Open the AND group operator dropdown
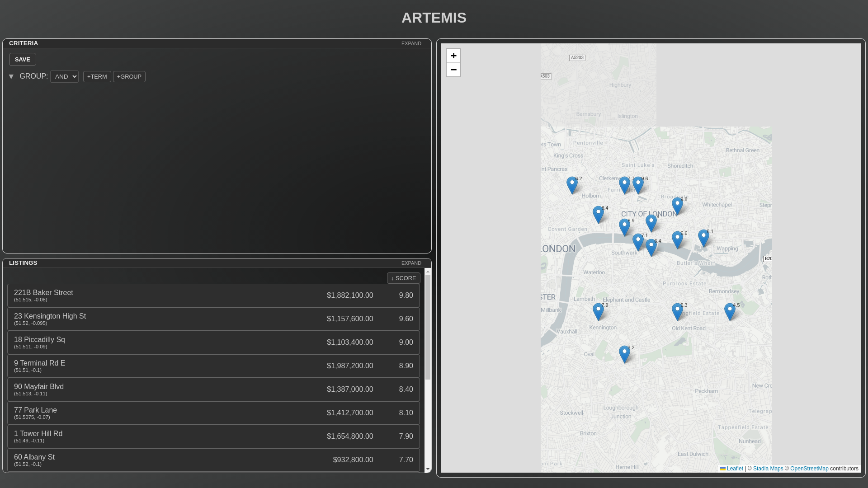 pyautogui.click(x=64, y=76)
